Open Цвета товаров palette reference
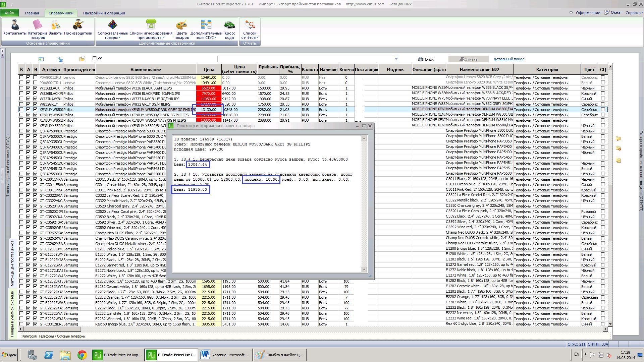The image size is (644, 362). coord(181,29)
